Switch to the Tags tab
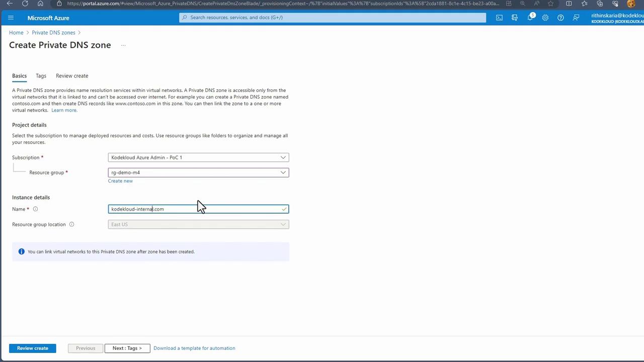The height and width of the screenshot is (362, 644). tap(41, 76)
